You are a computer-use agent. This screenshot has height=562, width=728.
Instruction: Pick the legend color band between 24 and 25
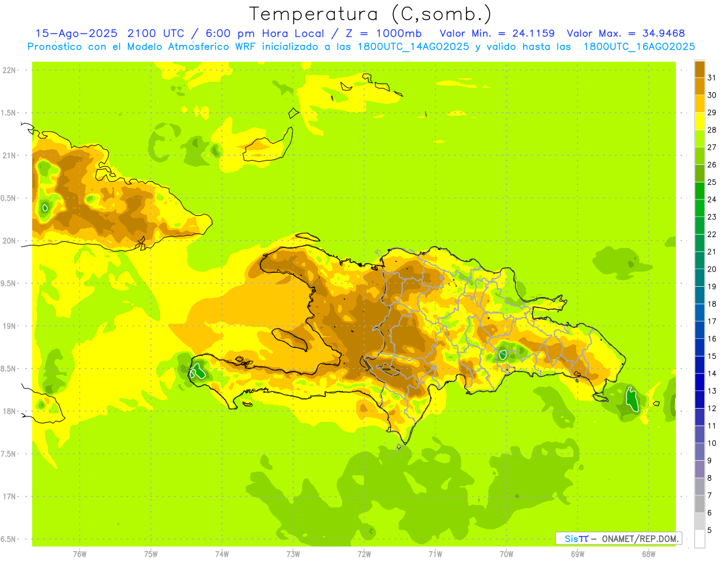pos(699,191)
